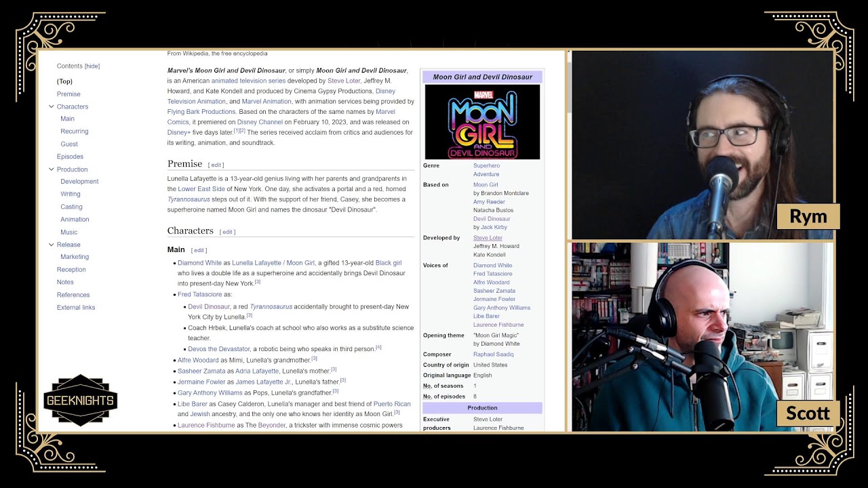The image size is (868, 488).
Task: Open Gary Anthony Williams link in Main list
Action: (210, 393)
